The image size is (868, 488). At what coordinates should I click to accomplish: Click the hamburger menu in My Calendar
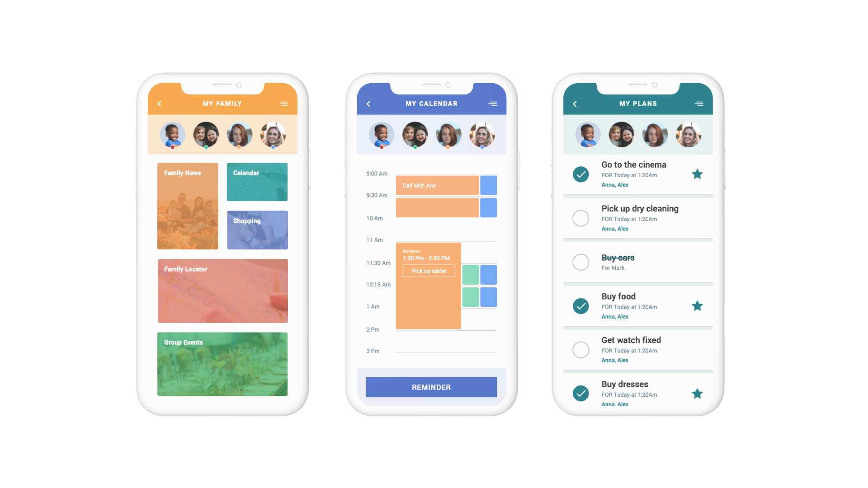(x=492, y=104)
